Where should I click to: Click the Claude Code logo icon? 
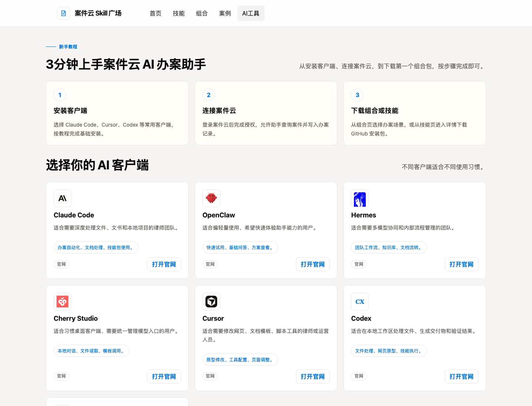(x=62, y=198)
